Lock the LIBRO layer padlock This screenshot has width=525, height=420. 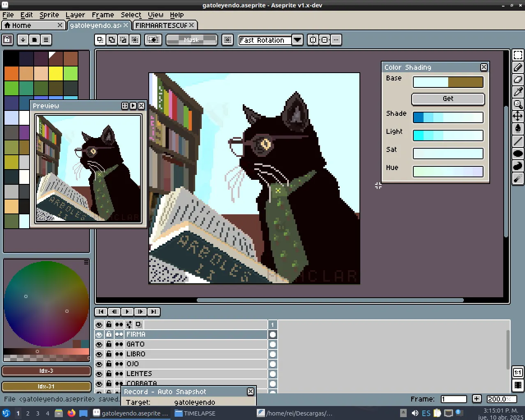click(x=109, y=354)
